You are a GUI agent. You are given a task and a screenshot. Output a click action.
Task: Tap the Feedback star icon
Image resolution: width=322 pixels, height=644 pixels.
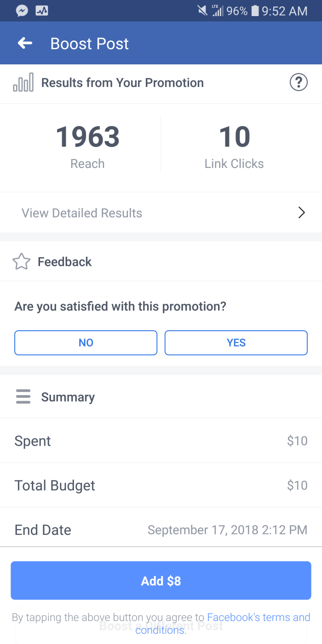click(x=21, y=262)
